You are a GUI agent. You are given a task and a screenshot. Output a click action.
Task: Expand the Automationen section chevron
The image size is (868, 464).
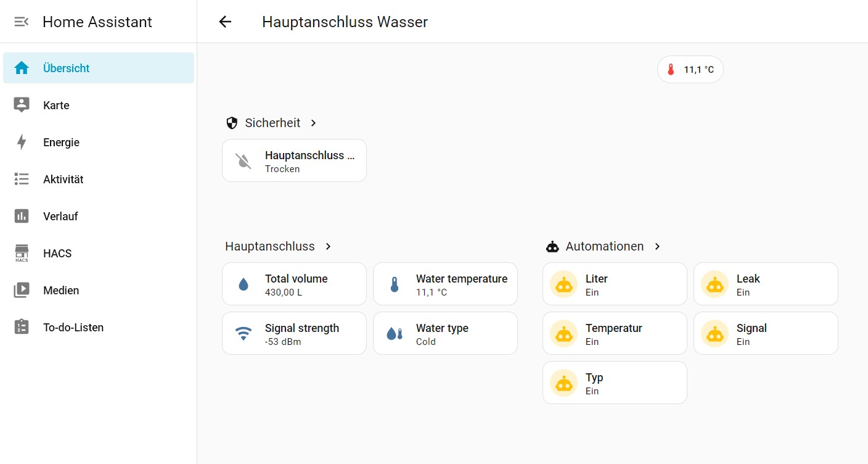click(657, 247)
